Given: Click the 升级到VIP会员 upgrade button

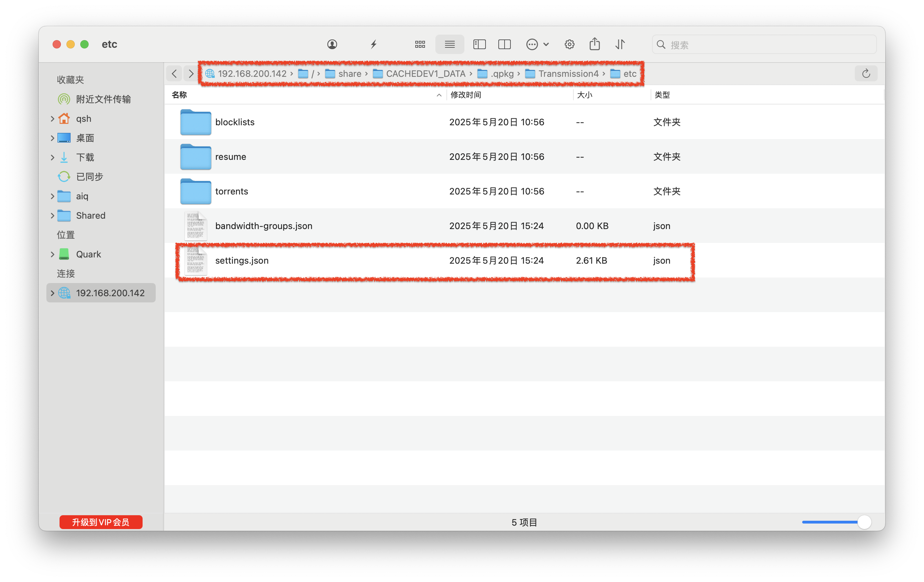Looking at the screenshot, I should click(101, 522).
